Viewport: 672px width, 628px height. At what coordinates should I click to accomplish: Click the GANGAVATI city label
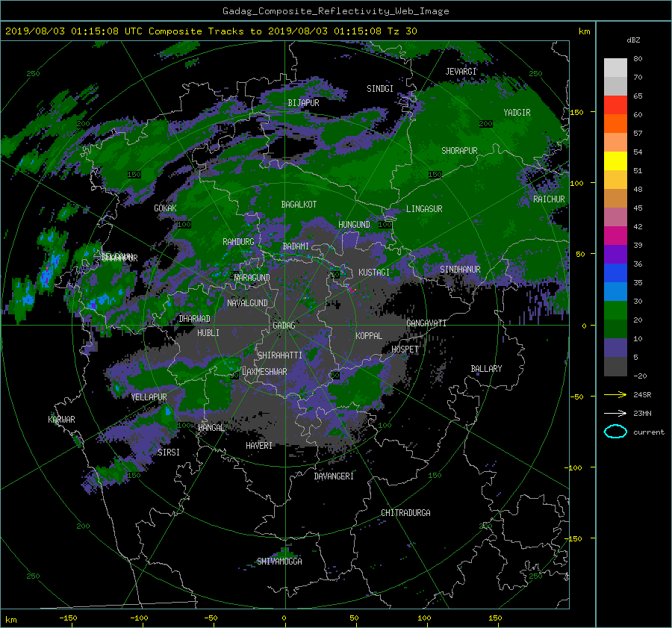tap(426, 323)
